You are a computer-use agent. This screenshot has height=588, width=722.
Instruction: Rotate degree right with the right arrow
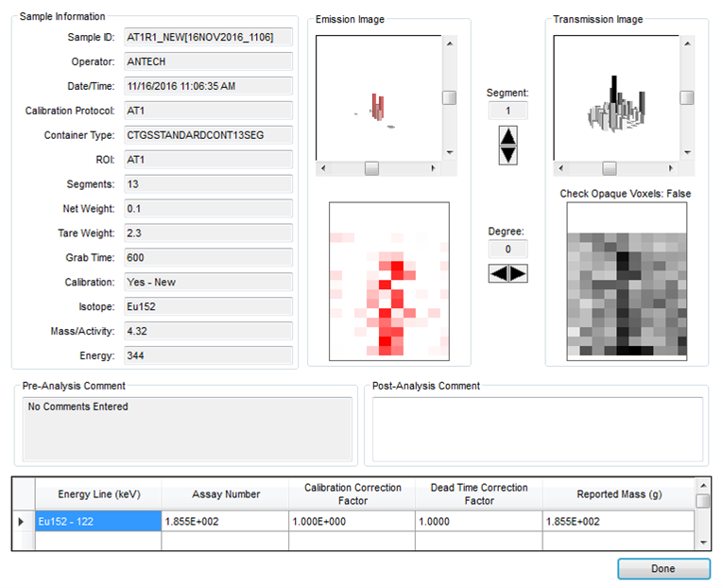point(518,273)
